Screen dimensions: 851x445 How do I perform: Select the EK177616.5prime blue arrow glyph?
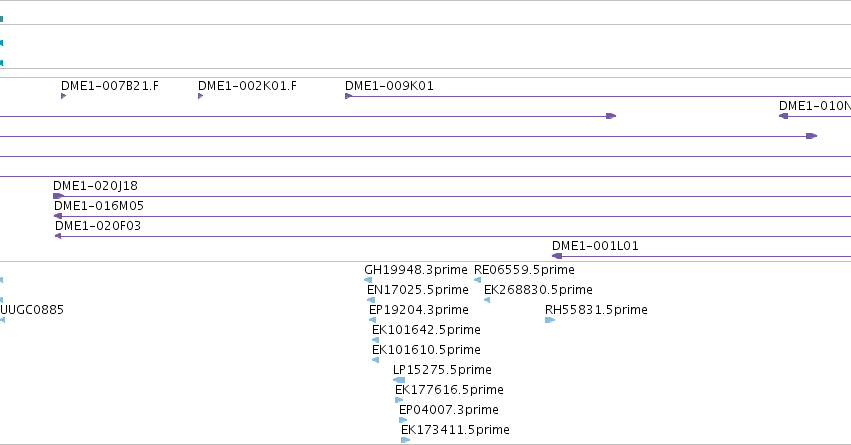point(399,400)
